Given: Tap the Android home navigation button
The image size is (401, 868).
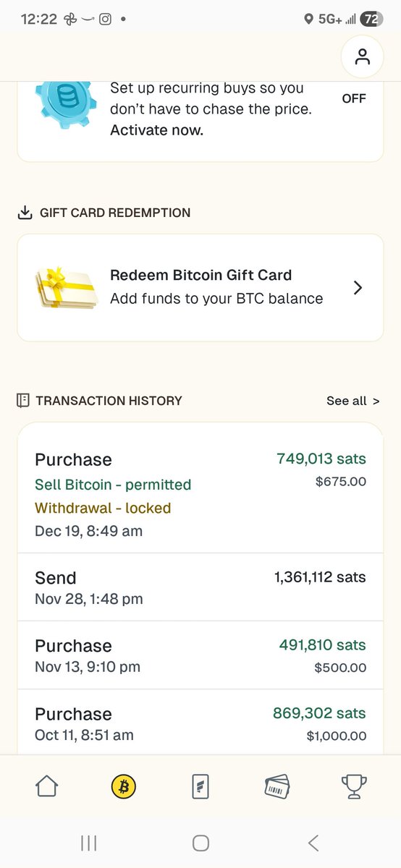Looking at the screenshot, I should pos(200,843).
